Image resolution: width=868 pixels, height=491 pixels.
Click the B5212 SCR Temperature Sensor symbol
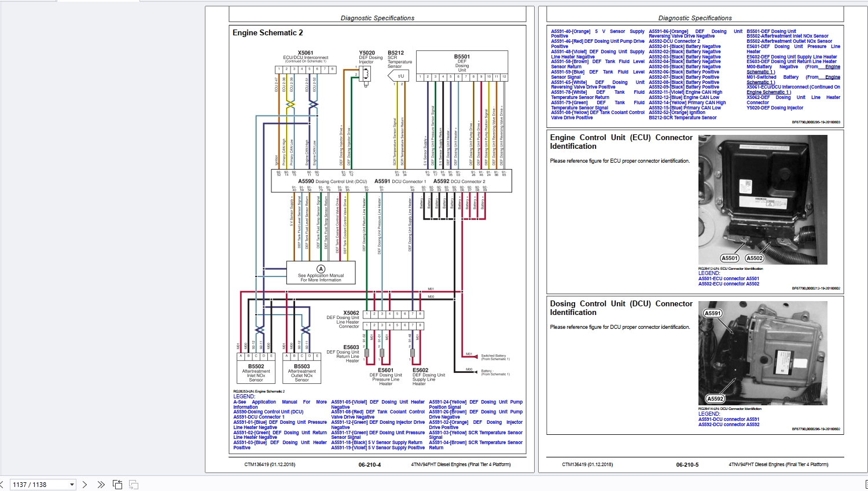pyautogui.click(x=400, y=76)
